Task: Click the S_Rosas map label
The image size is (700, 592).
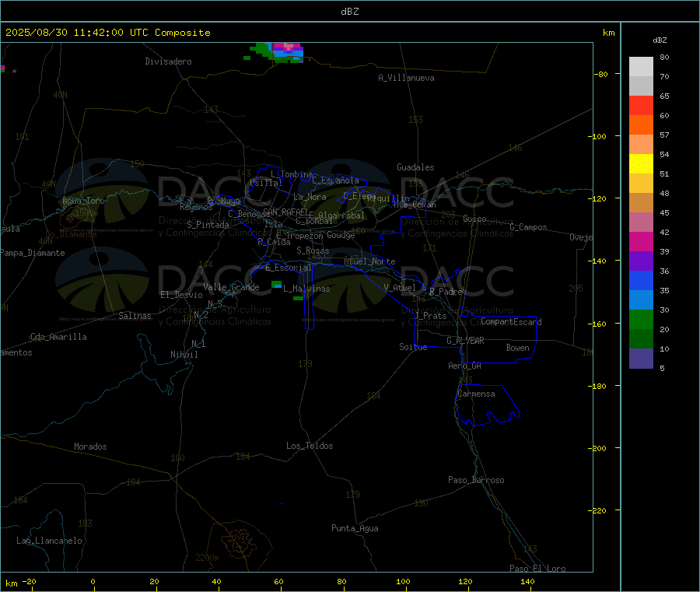Action: click(x=313, y=250)
